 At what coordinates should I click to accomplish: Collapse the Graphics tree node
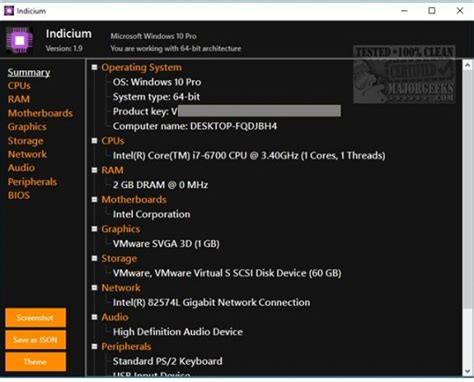(x=95, y=229)
